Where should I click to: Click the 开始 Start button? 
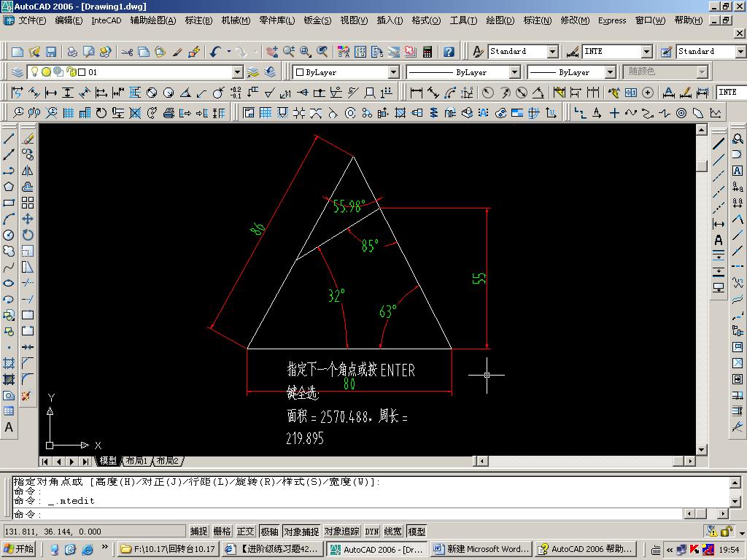pos(20,549)
